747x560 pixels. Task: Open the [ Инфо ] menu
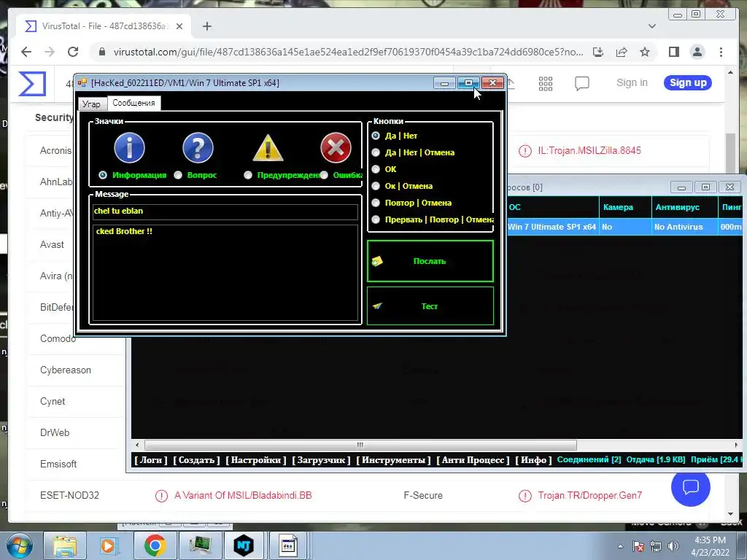tap(533, 460)
